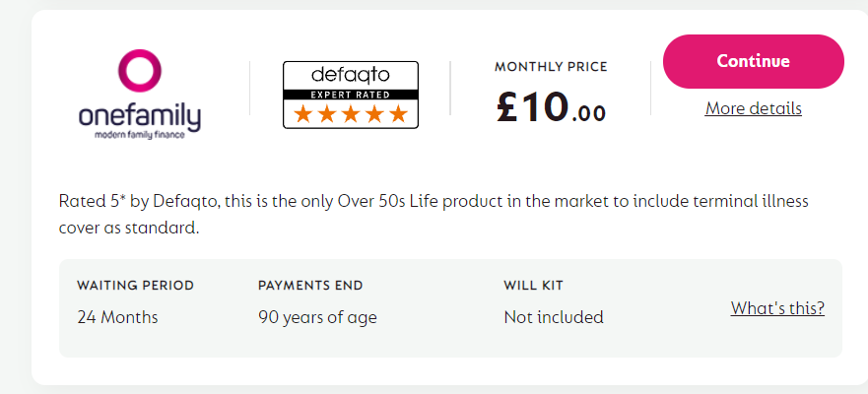This screenshot has width=868, height=394.
Task: Open the What's this? link
Action: [777, 307]
